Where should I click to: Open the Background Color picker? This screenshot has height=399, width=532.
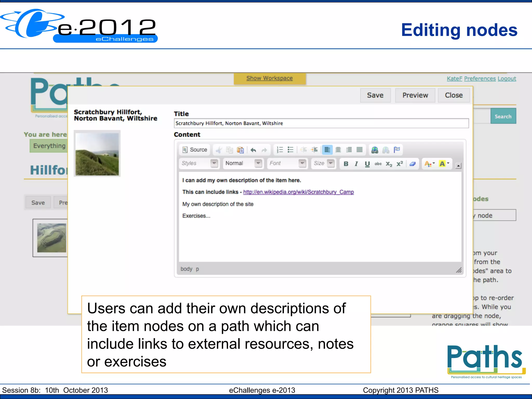click(x=444, y=164)
